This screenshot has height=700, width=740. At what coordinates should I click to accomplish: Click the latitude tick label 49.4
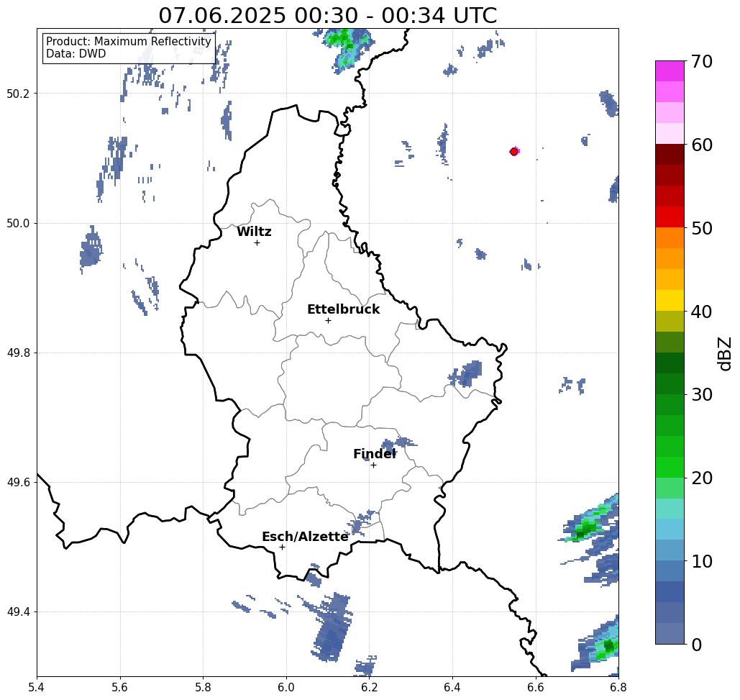18,612
